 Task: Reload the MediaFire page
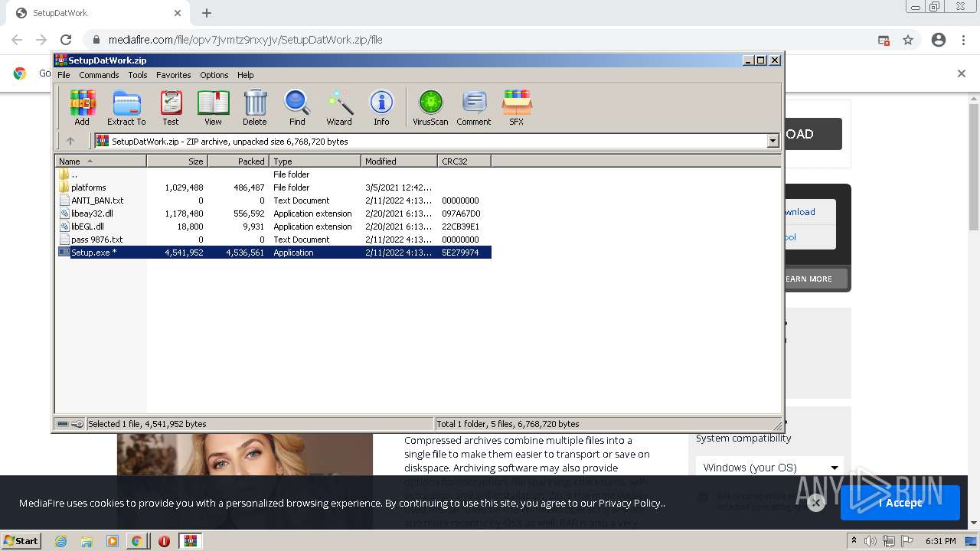66,40
